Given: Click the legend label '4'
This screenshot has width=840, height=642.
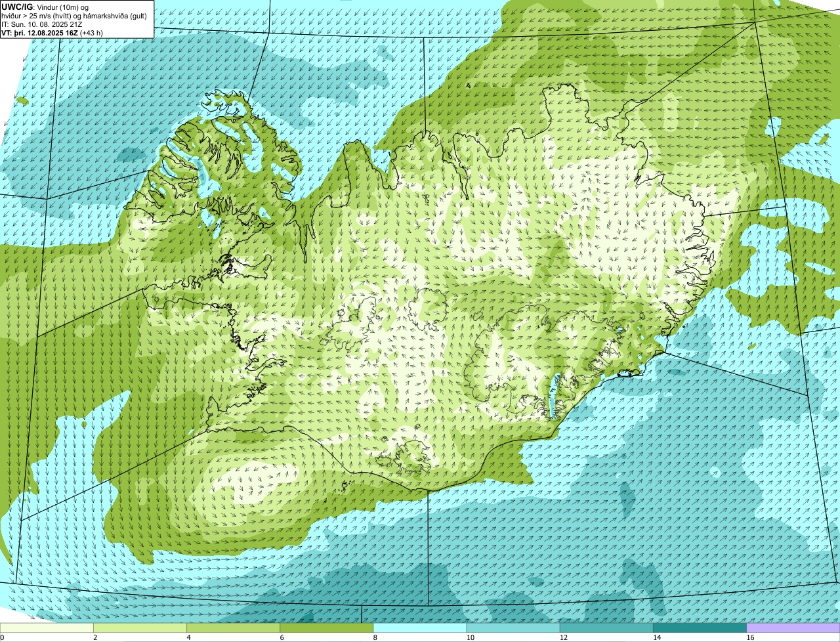Looking at the screenshot, I should pyautogui.click(x=188, y=637).
